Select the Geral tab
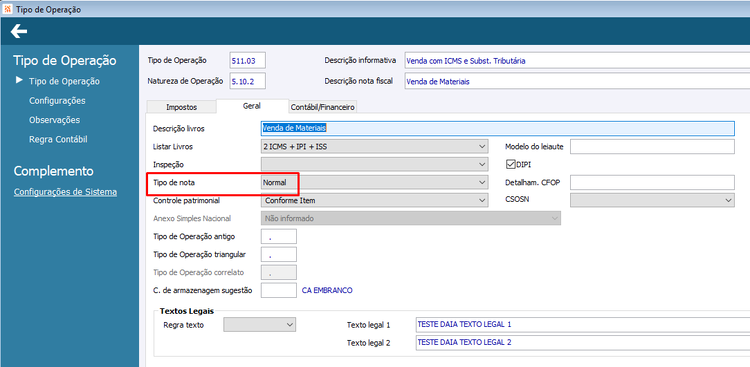The width and height of the screenshot is (750, 367). click(x=252, y=106)
